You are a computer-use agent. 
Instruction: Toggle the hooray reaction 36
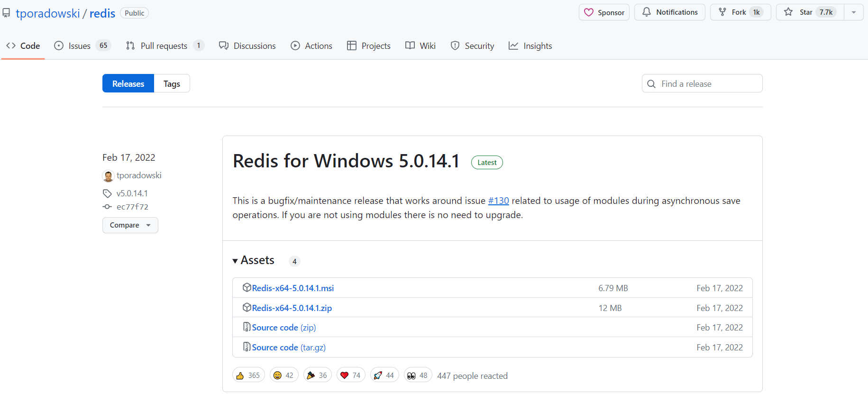tap(318, 375)
